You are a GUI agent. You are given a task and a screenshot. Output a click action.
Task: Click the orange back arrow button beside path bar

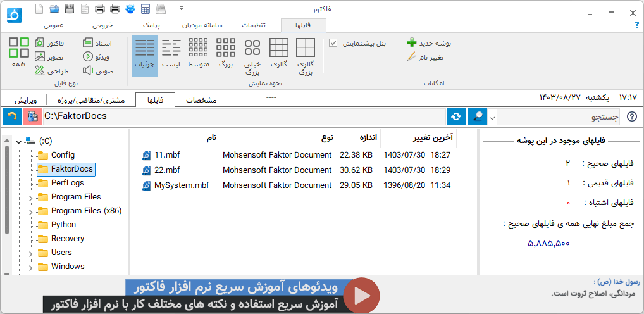coord(12,116)
